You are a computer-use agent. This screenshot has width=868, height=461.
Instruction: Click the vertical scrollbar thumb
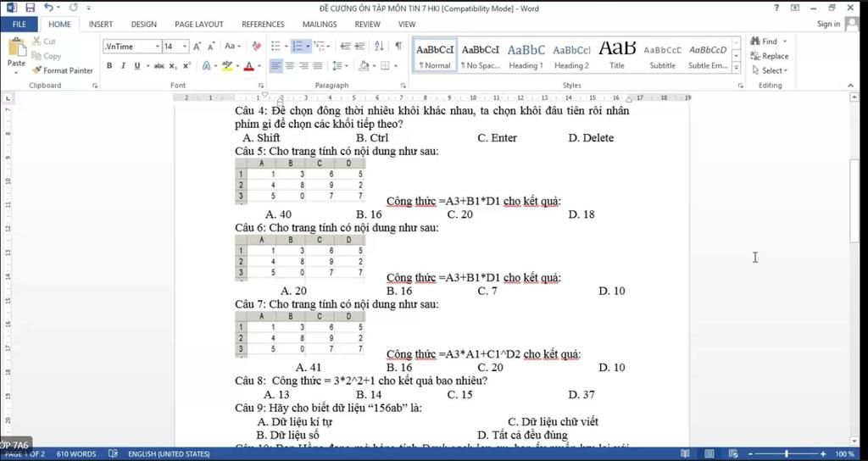pos(854,200)
